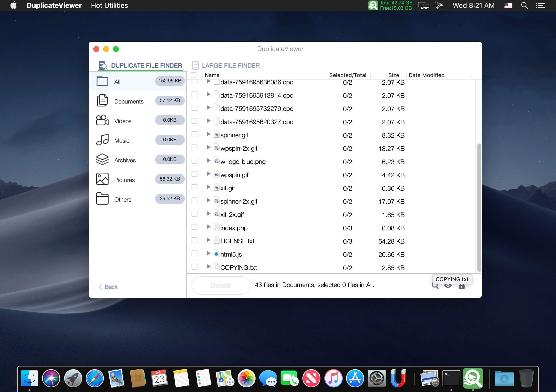This screenshot has height=392, width=556.
Task: Expand the COPYING.txt duplicate group
Action: [208, 267]
